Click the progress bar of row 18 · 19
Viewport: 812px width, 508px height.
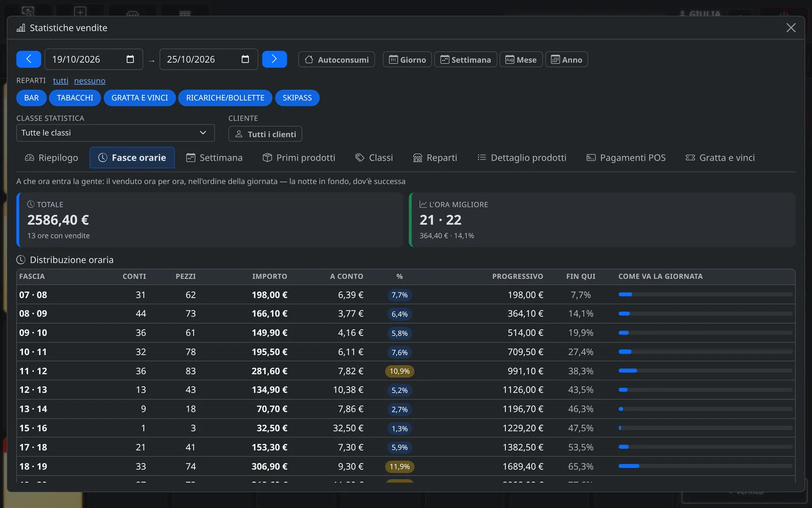click(705, 466)
